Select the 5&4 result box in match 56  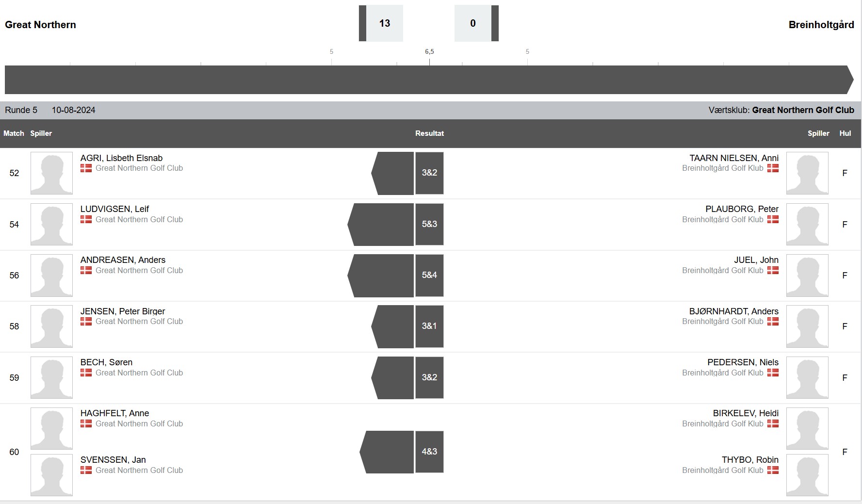(x=429, y=275)
